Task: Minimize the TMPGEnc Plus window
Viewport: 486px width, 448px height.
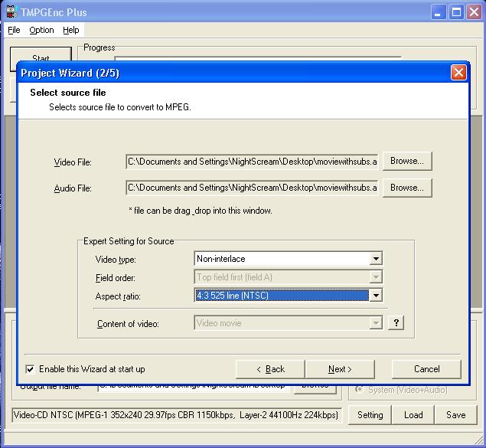Action: [x=438, y=12]
